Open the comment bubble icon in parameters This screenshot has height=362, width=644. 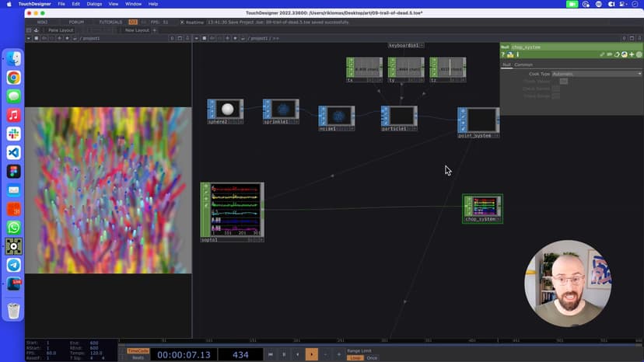pyautogui.click(x=611, y=54)
